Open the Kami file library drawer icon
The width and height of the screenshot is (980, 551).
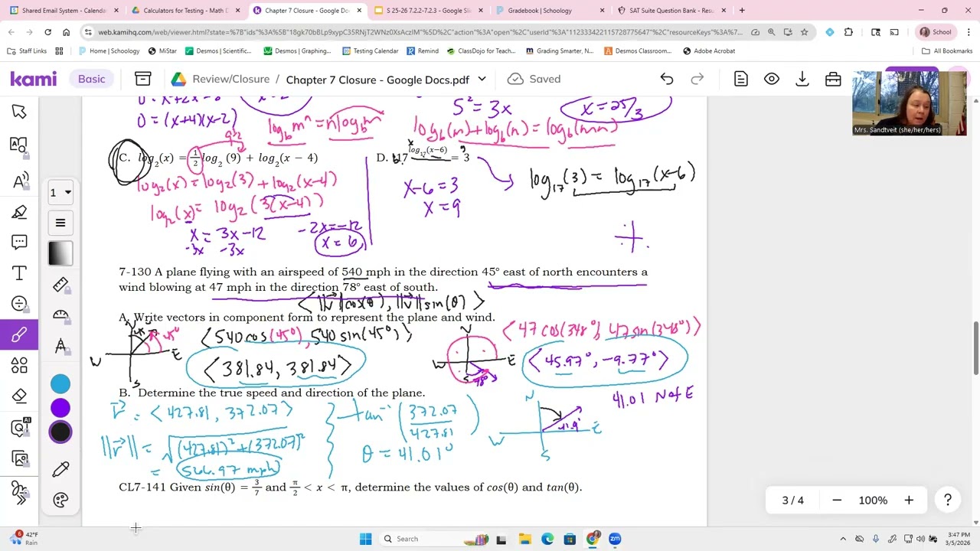[142, 79]
